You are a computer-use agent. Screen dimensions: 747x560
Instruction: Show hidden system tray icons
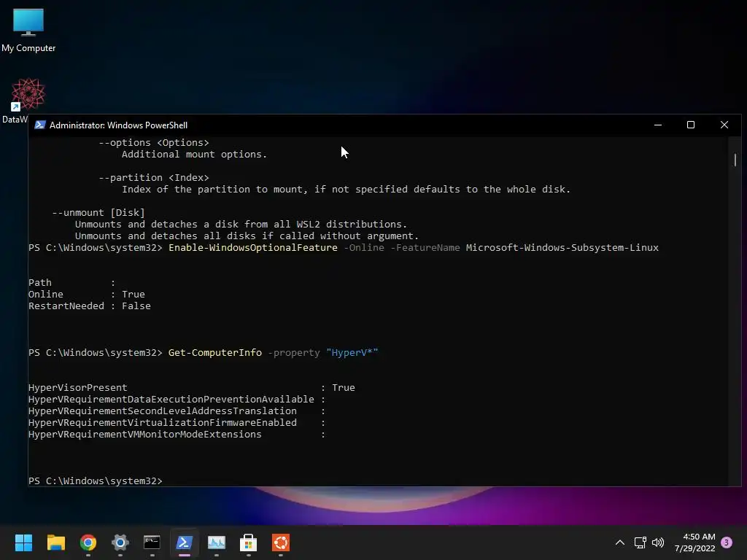[620, 542]
